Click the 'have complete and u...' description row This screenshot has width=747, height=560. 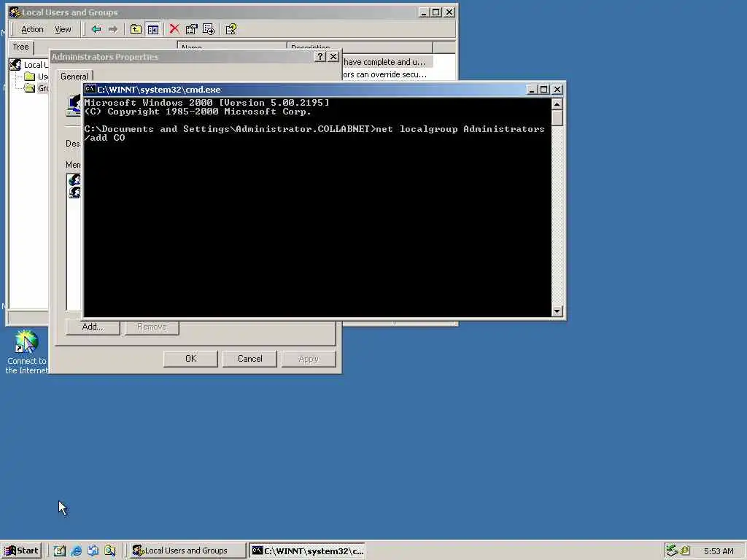384,62
